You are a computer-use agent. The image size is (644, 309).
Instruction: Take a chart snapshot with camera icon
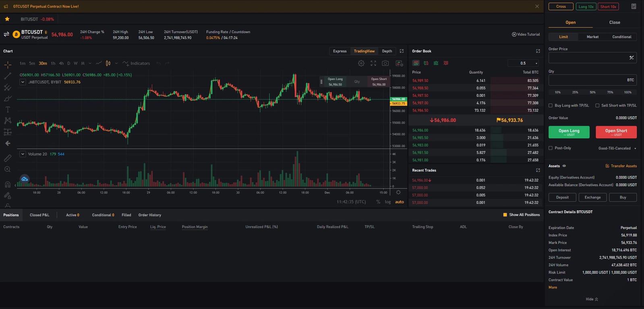tap(385, 63)
